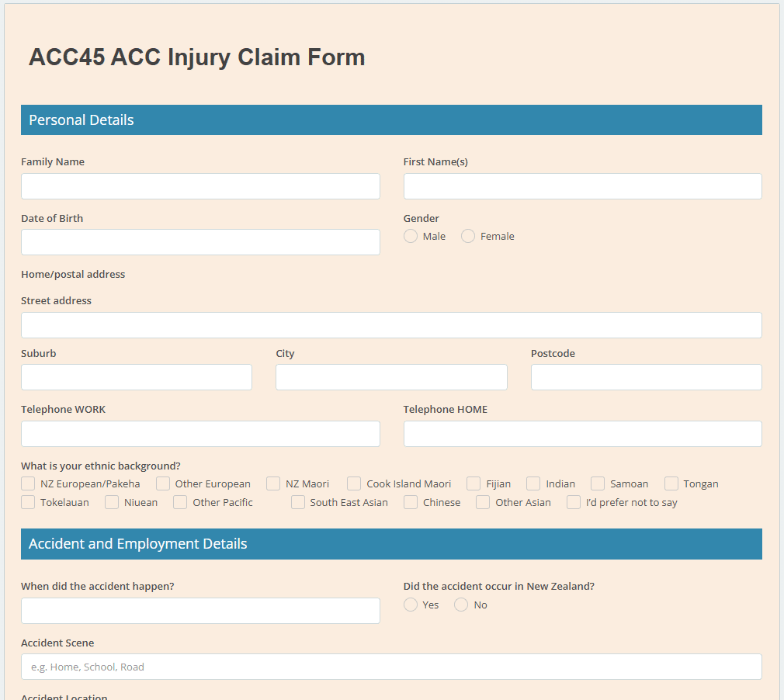Check the Cook Island Maori option
784x700 pixels.
tap(354, 483)
